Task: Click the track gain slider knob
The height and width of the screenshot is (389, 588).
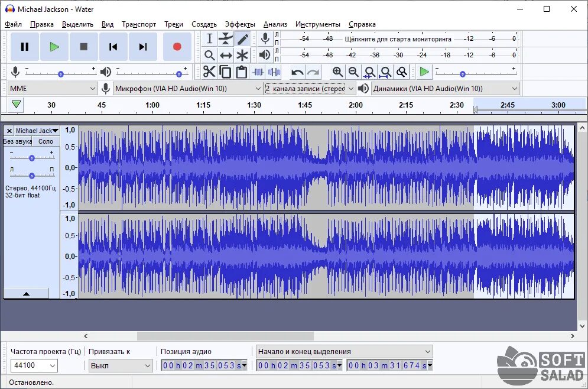Action: coord(32,158)
